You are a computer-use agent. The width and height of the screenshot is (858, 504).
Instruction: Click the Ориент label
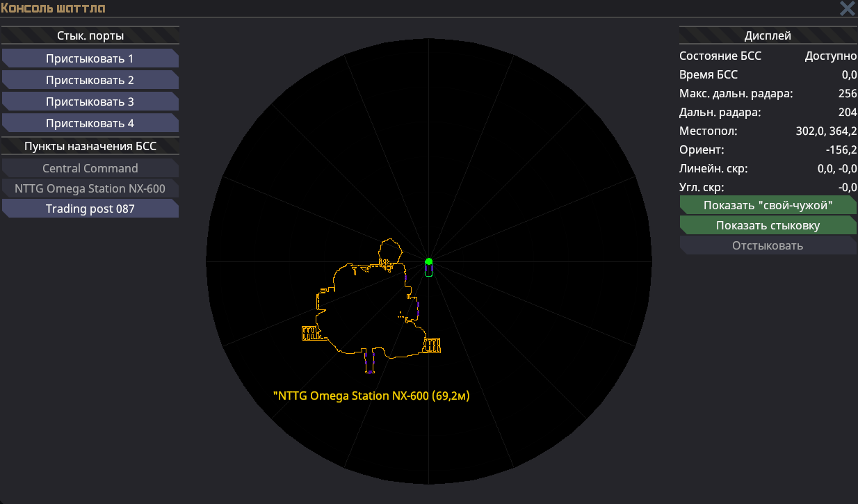702,149
